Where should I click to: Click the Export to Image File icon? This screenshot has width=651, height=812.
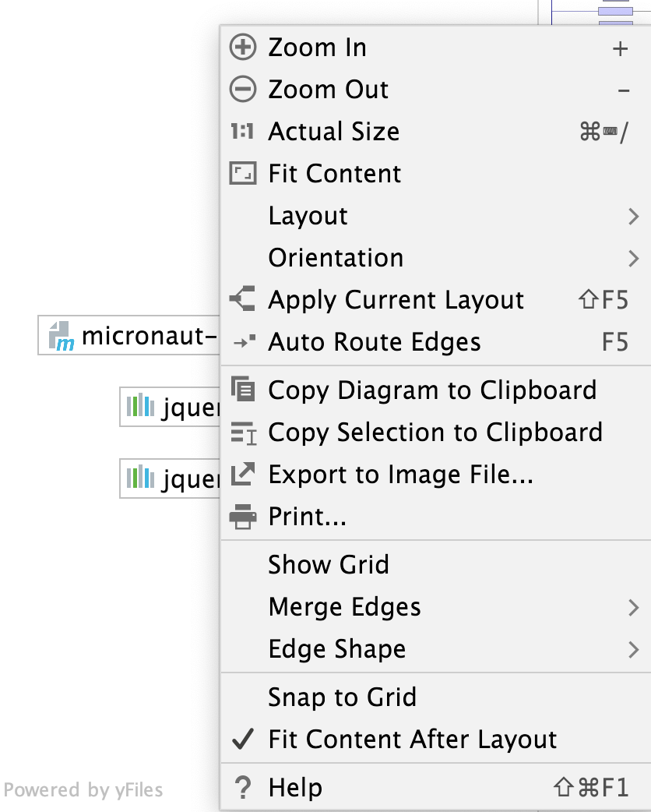click(x=243, y=474)
